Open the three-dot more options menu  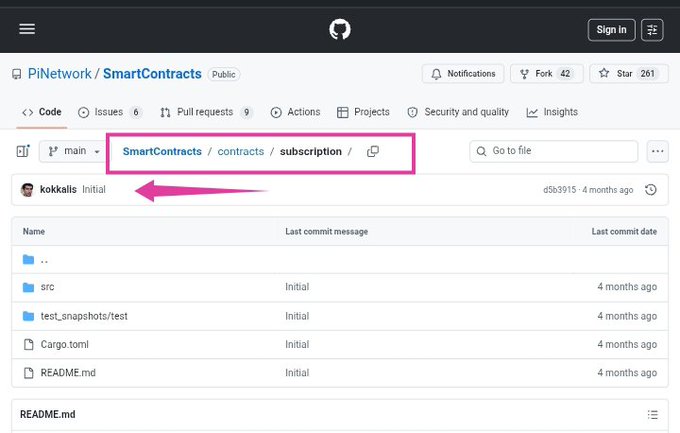pos(657,151)
